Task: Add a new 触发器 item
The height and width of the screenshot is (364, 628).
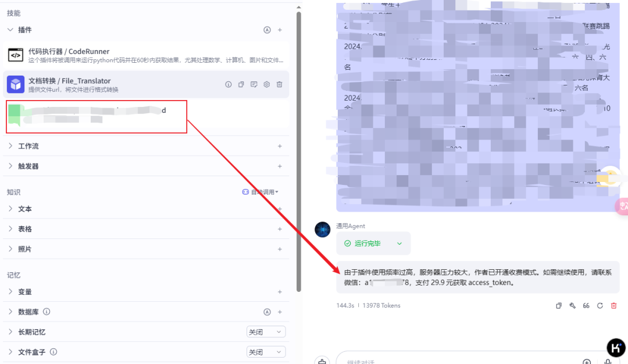Action: [280, 166]
